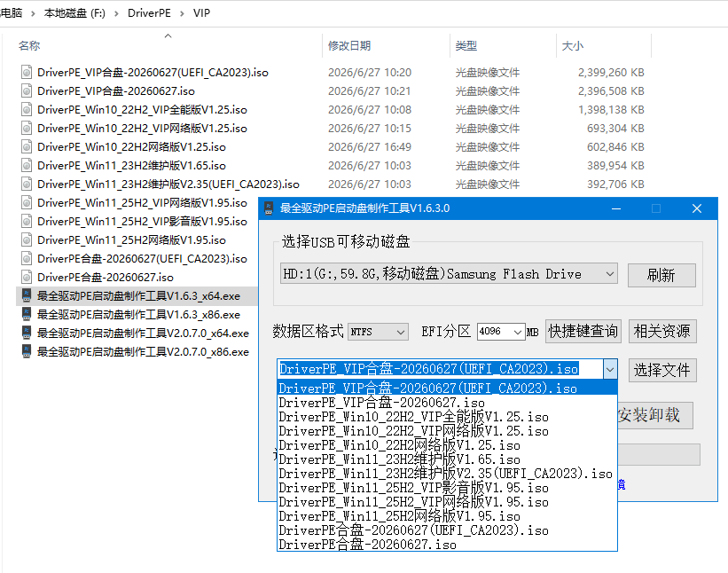
Task: Open the EFI分区 4096 size dropdown
Action: pyautogui.click(x=518, y=332)
